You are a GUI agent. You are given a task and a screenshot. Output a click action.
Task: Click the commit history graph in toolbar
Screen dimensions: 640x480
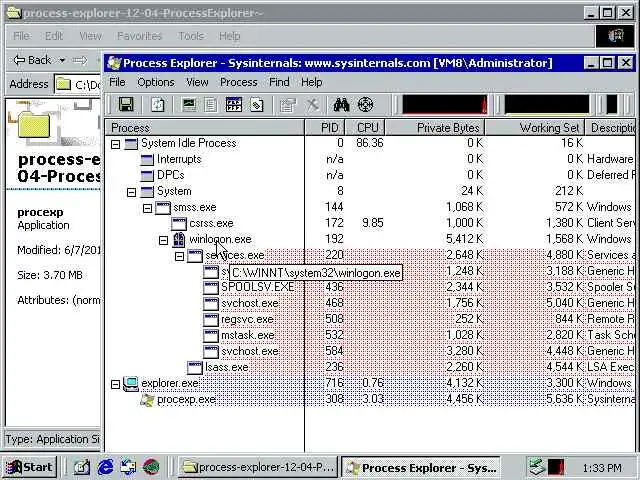(547, 104)
